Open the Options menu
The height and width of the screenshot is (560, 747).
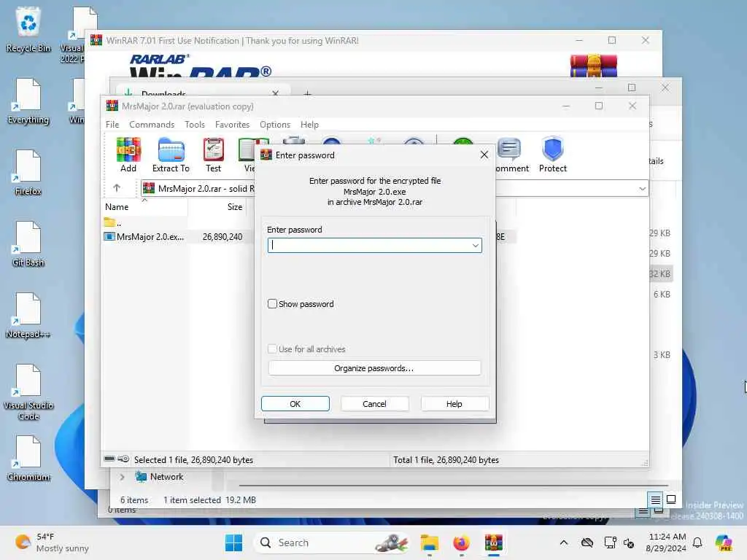click(275, 124)
